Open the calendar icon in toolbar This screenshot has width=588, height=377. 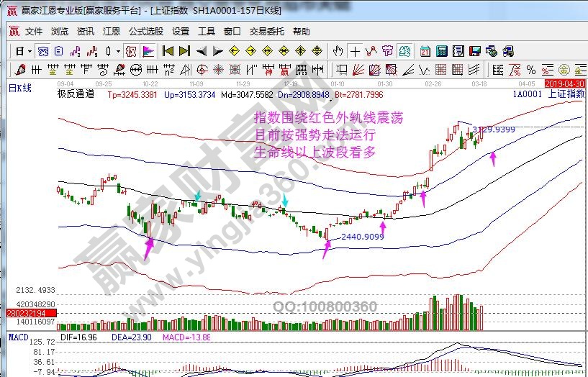coord(425,51)
